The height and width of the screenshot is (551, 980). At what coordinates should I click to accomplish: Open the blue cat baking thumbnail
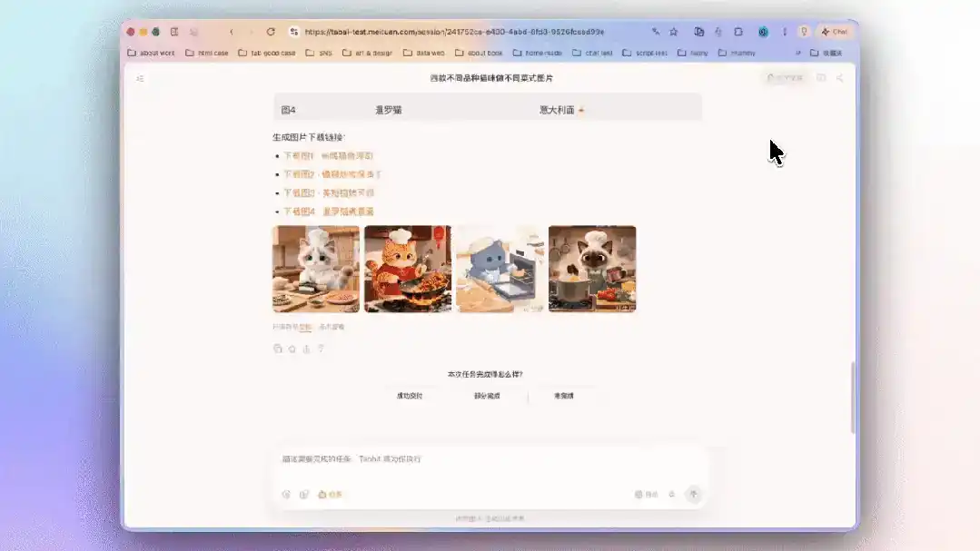pos(500,270)
